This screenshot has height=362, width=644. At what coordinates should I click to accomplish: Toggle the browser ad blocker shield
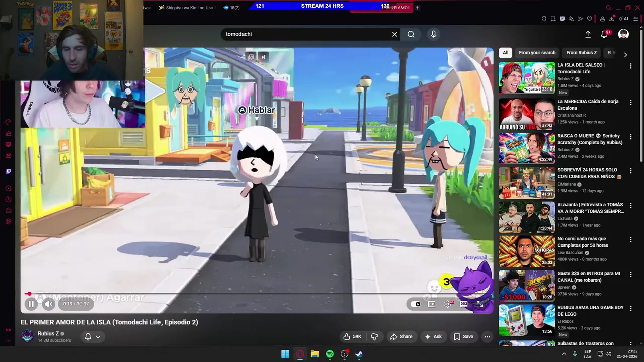tap(562, 19)
